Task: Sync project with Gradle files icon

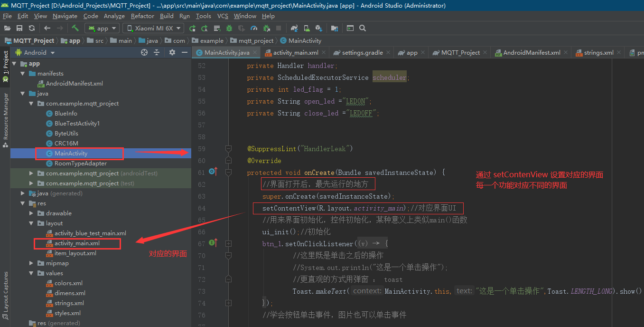Action: click(x=294, y=28)
